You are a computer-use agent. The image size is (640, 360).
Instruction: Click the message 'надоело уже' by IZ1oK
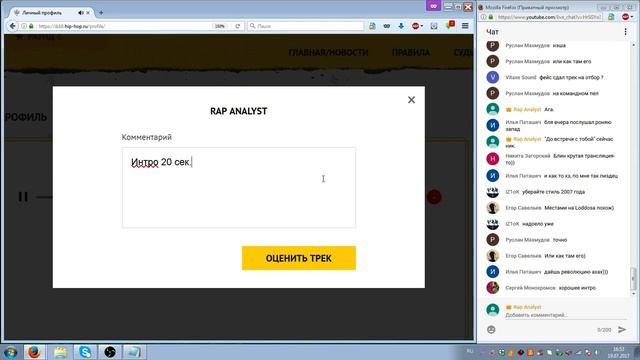pyautogui.click(x=538, y=224)
